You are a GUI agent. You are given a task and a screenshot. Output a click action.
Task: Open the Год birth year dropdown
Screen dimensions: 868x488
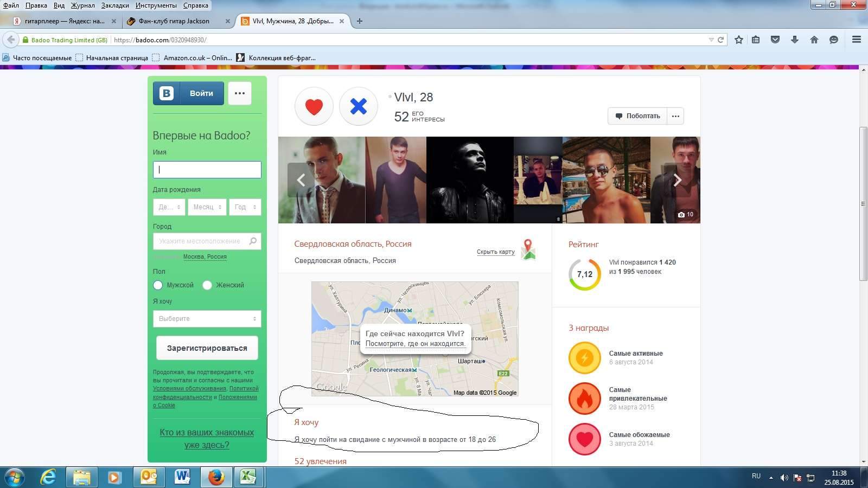pos(245,207)
